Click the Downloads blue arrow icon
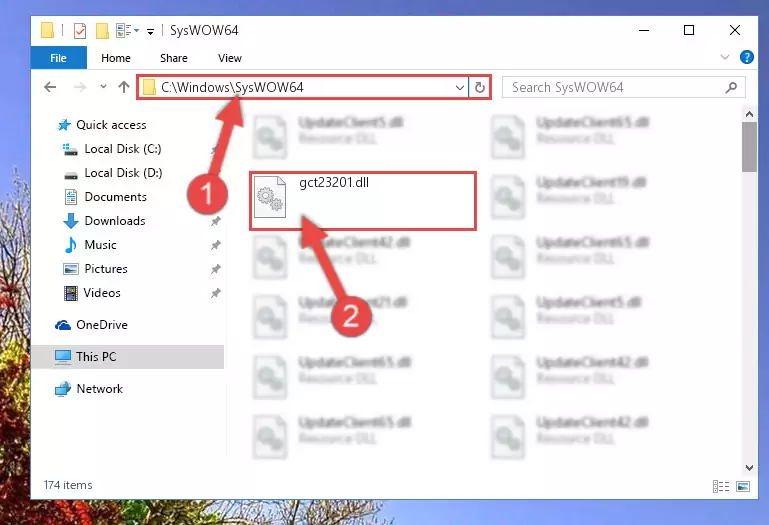The image size is (769, 525). click(71, 221)
